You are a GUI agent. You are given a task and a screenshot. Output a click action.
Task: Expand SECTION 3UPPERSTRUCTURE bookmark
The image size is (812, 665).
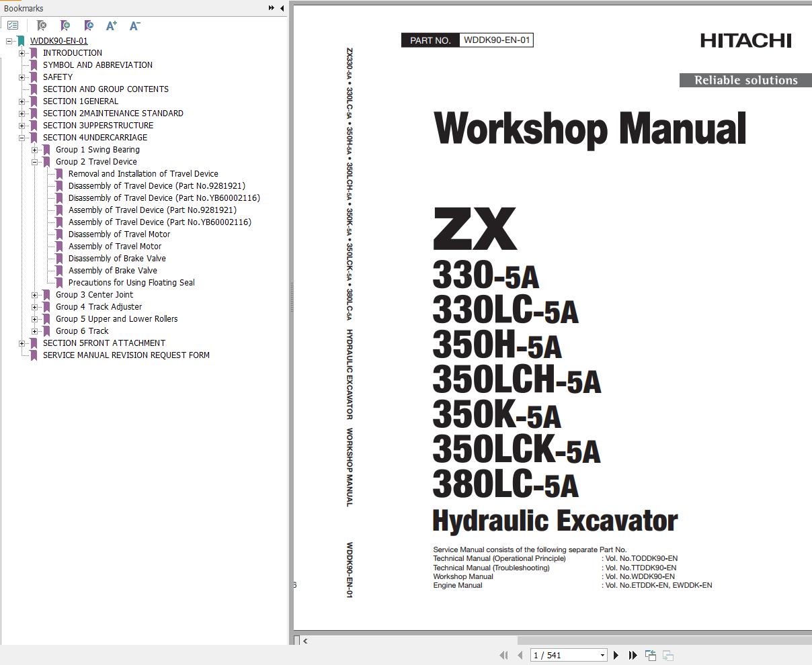(x=22, y=126)
